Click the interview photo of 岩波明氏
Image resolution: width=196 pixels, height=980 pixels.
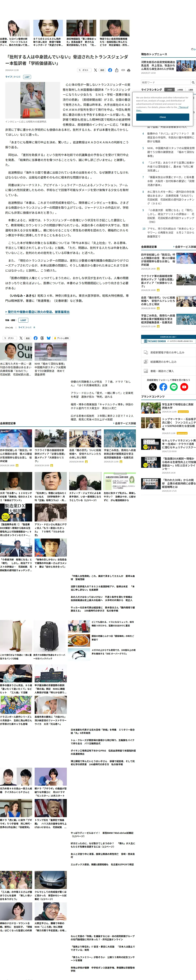(32, 100)
